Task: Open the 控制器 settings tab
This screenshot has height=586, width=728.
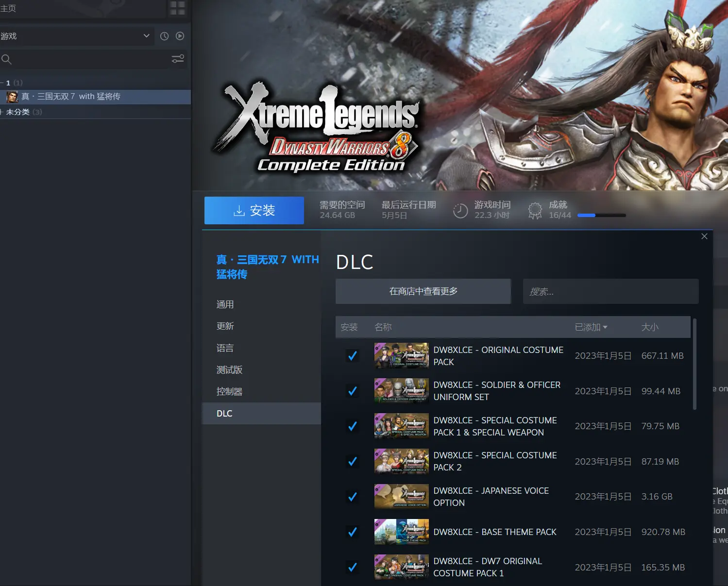Action: coord(261,392)
